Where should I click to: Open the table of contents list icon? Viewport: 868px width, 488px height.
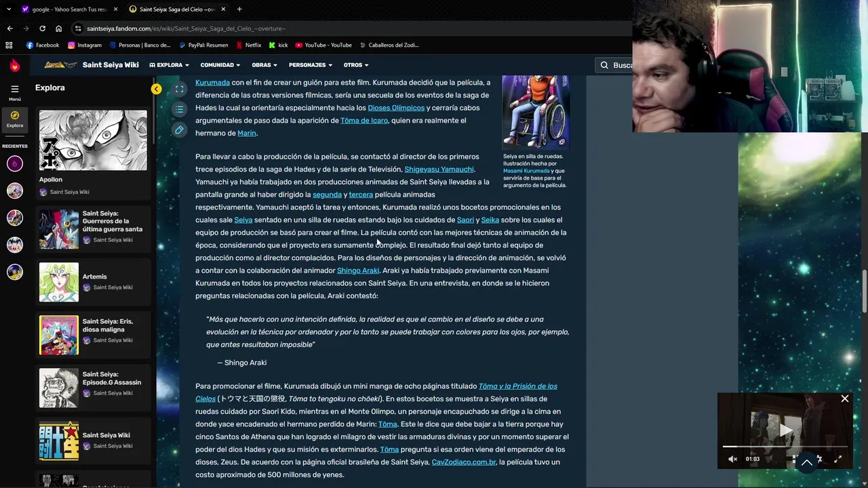(x=179, y=109)
